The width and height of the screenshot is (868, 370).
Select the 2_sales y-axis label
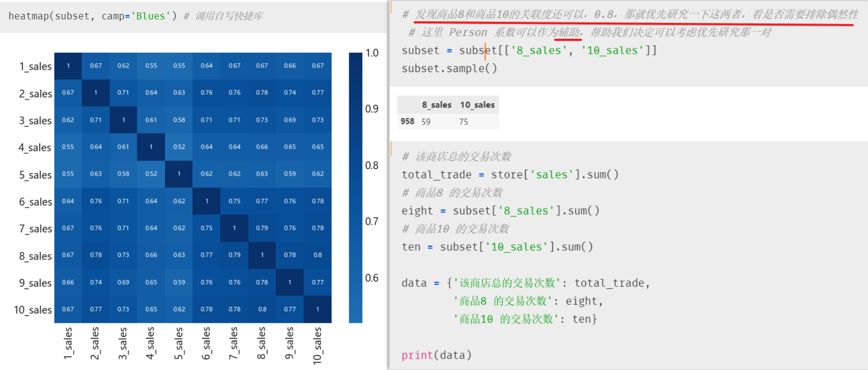tap(35, 93)
